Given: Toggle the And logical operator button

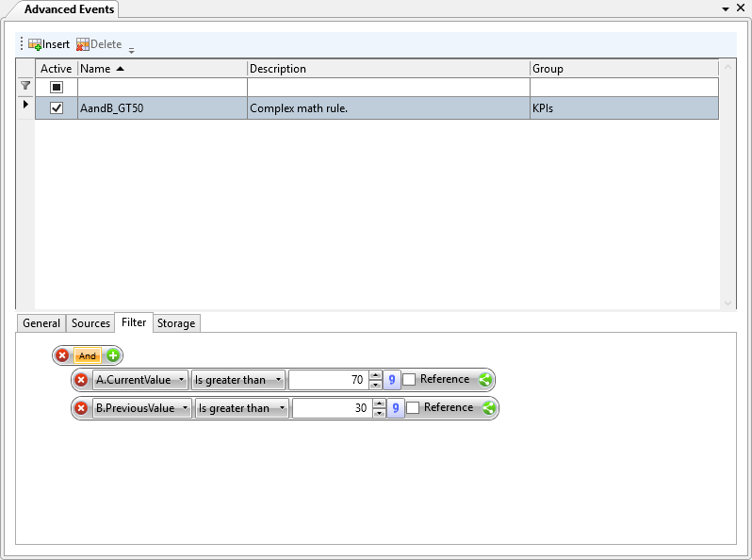Looking at the screenshot, I should point(88,355).
